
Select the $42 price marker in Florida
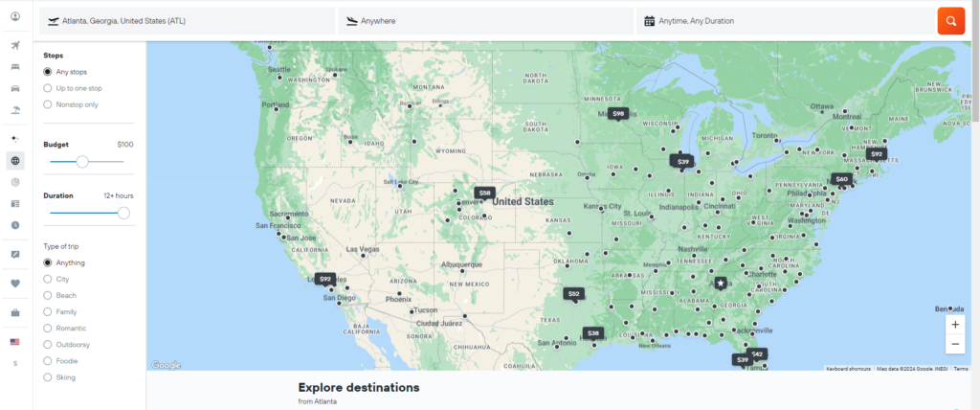tap(757, 354)
